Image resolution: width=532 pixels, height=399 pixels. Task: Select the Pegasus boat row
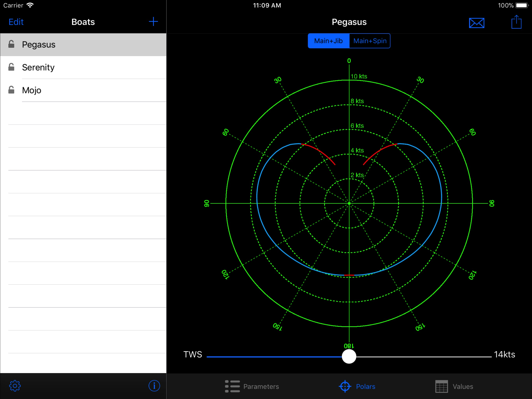tap(83, 45)
